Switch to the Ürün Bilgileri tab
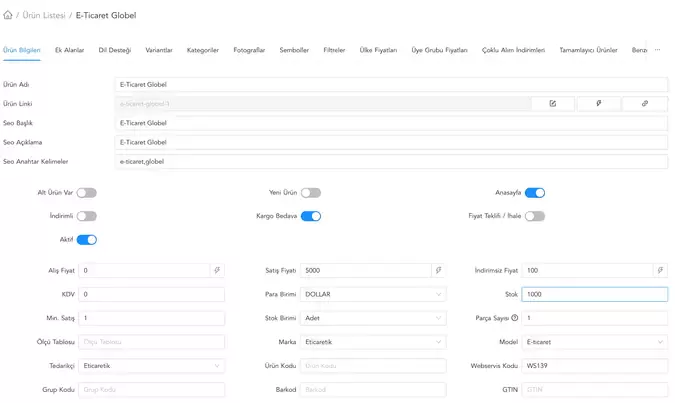This screenshot has height=403, width=675. [x=22, y=50]
